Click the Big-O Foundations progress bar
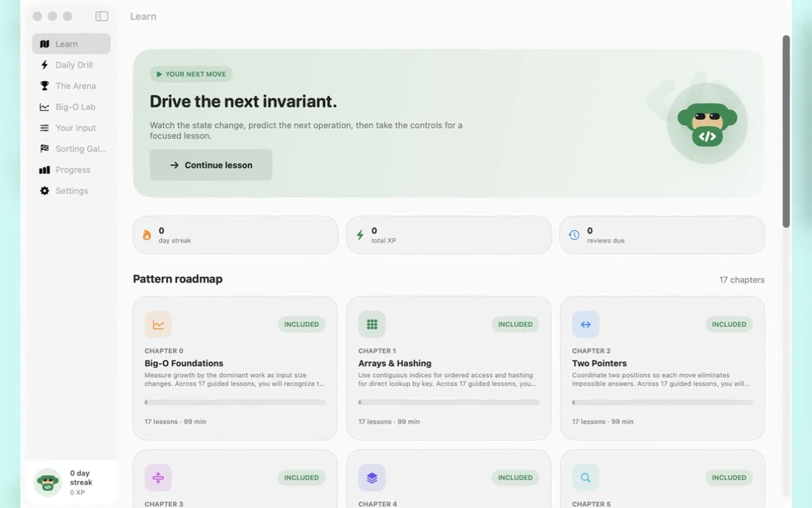 pos(235,402)
